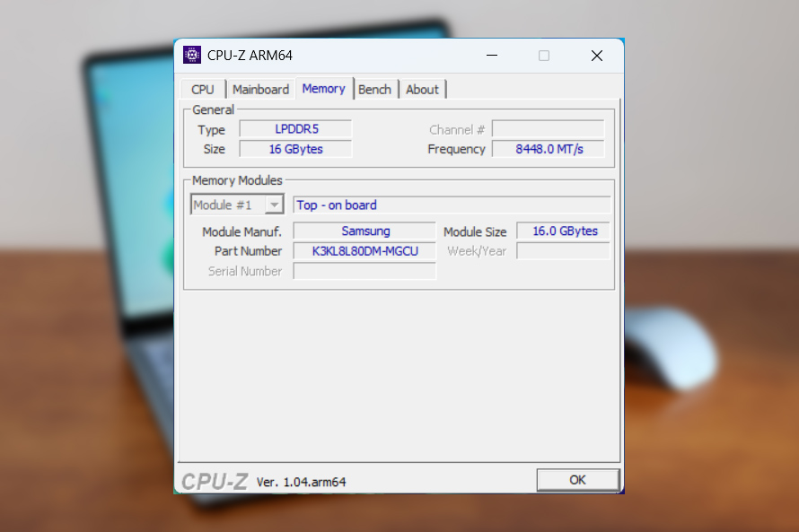Select the Memory tab
The image size is (799, 532).
coord(323,89)
